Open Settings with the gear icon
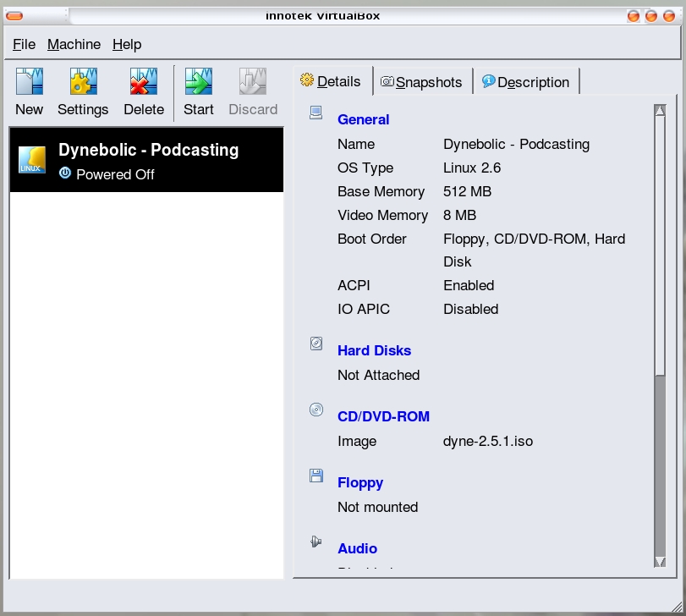Image resolution: width=686 pixels, height=616 pixels. 83,83
